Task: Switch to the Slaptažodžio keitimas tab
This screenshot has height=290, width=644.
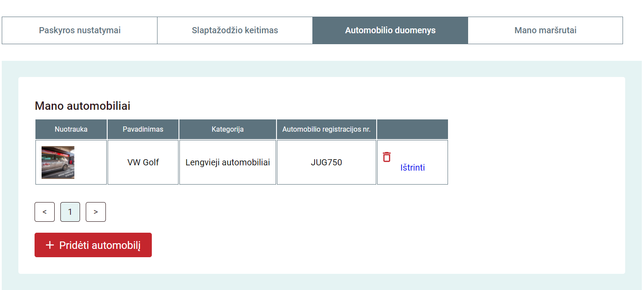Action: pyautogui.click(x=235, y=31)
